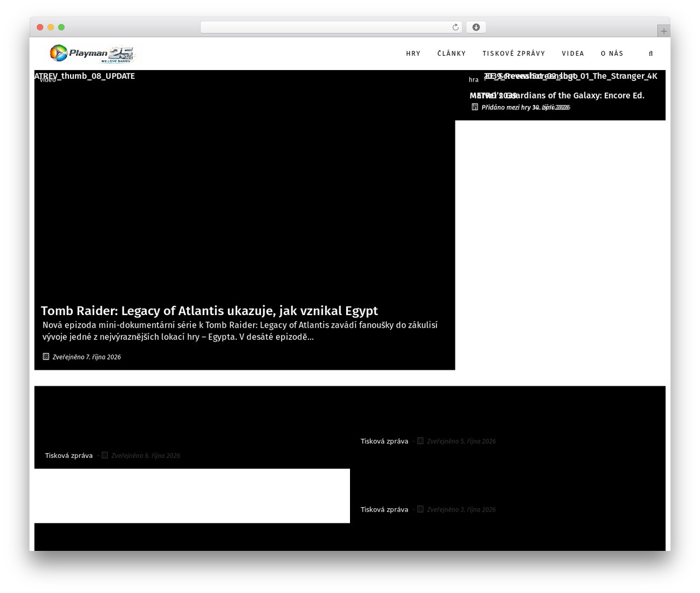The image size is (700, 593).
Task: Open Tomb Raider: Legacy of Atlantis article headline
Action: (209, 311)
